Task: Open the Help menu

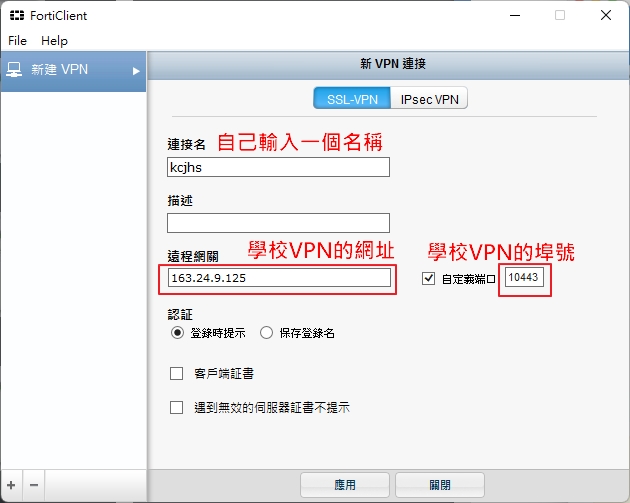Action: pyautogui.click(x=54, y=41)
